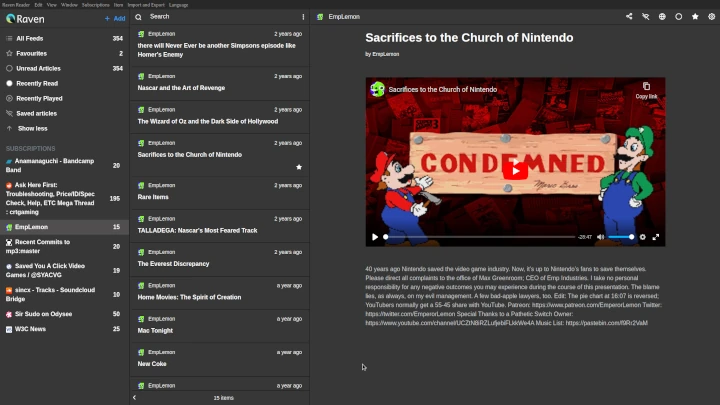The image size is (720, 405).
Task: Open Recently Read list
Action: pos(64,84)
